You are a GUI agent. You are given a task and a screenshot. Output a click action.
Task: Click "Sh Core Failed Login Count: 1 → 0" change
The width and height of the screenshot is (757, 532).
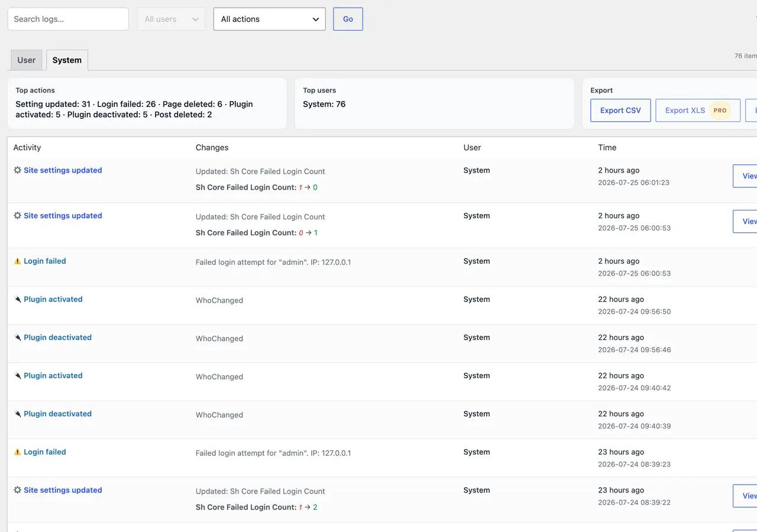pos(257,187)
